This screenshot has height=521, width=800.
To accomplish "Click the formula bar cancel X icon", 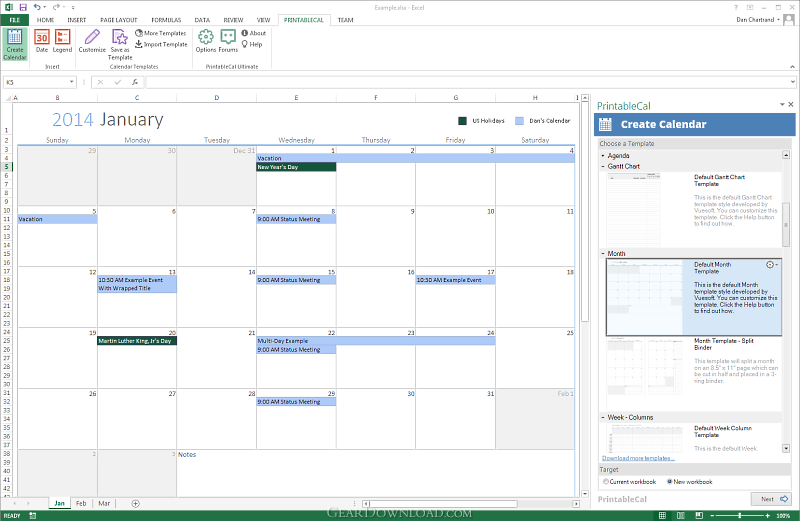I will pyautogui.click(x=101, y=82).
